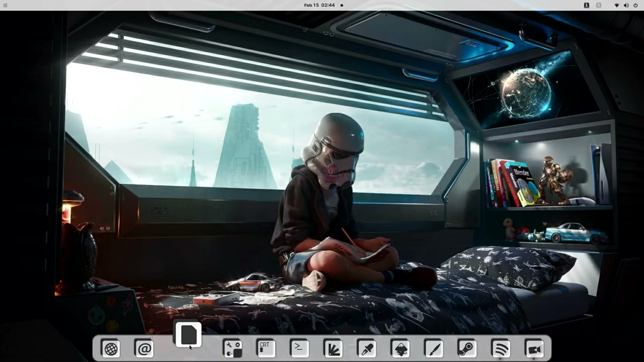Image resolution: width=644 pixels, height=362 pixels.
Task: Open the app grid in top bar
Action: [x=6, y=5]
